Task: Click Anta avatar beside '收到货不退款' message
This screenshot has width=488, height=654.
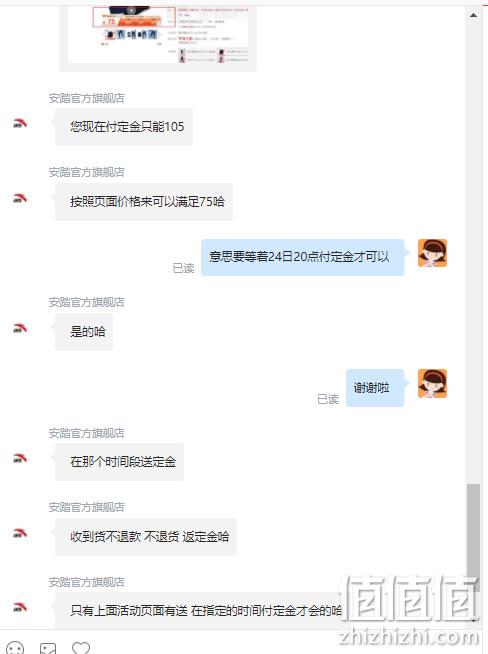Action: [20, 533]
